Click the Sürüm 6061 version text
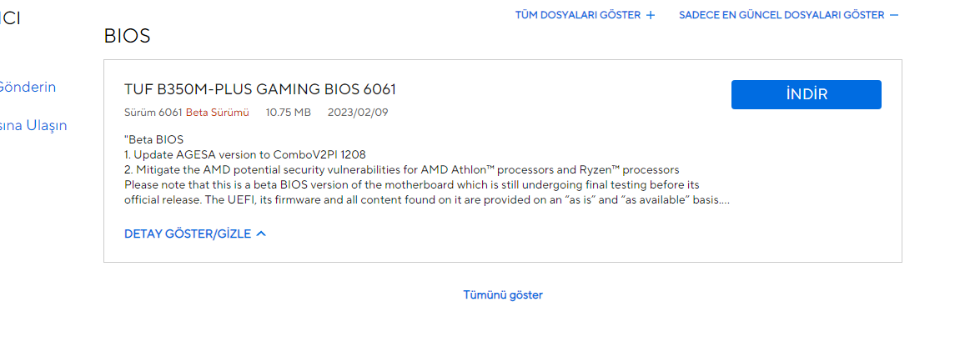Screen dimensions: 980x352 pyautogui.click(x=153, y=113)
